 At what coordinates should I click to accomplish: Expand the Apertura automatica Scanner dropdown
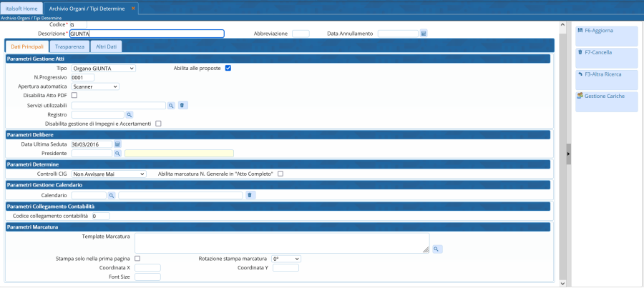pyautogui.click(x=95, y=86)
